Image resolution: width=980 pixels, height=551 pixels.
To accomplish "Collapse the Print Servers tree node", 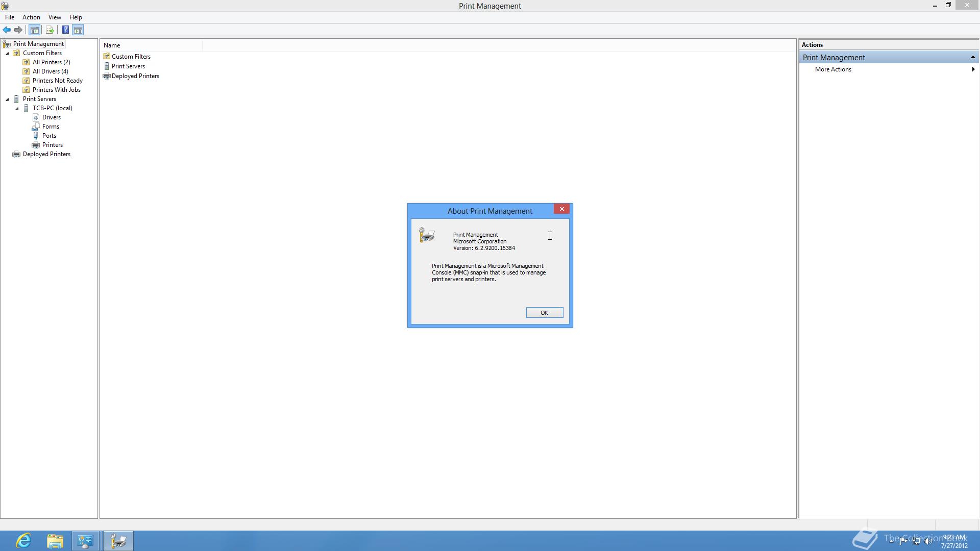I will point(8,99).
